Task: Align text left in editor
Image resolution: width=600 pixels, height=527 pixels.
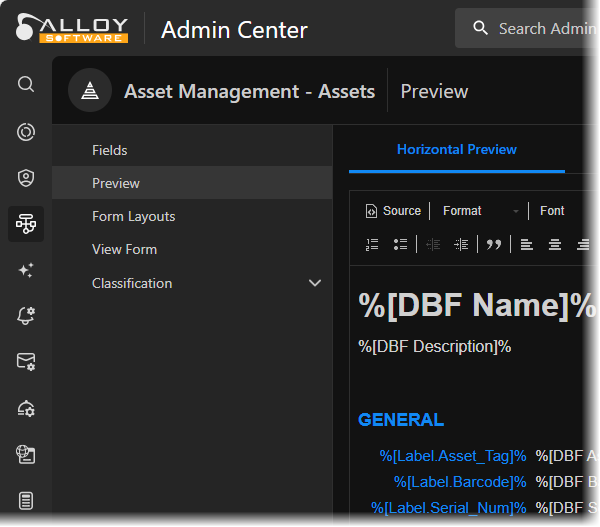Action: [x=527, y=244]
